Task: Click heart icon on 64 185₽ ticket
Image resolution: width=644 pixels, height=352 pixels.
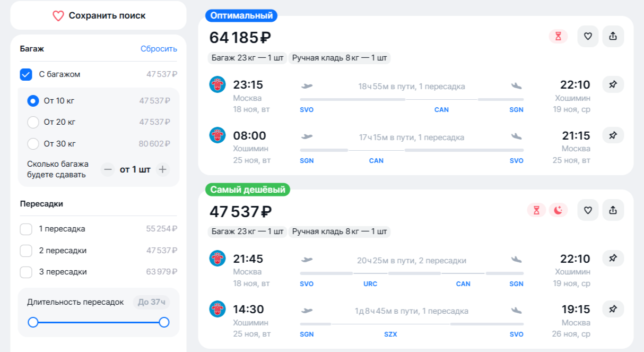Action: pos(588,37)
